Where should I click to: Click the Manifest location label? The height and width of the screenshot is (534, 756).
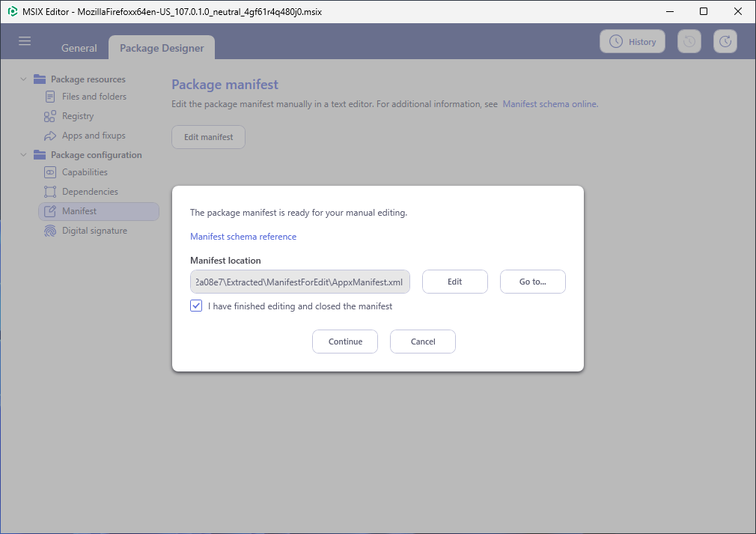225,261
